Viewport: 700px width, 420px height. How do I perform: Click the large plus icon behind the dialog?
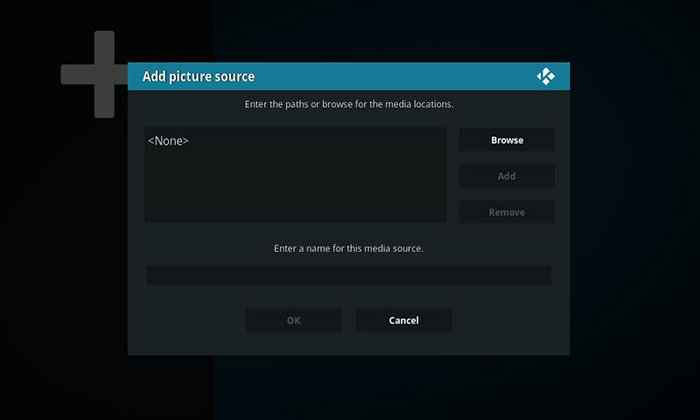point(95,75)
